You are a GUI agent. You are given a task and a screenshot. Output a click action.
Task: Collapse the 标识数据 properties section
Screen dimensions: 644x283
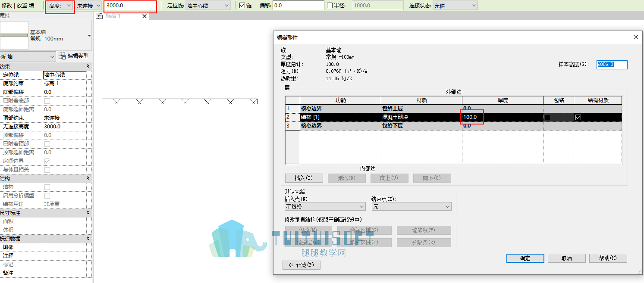pos(88,239)
